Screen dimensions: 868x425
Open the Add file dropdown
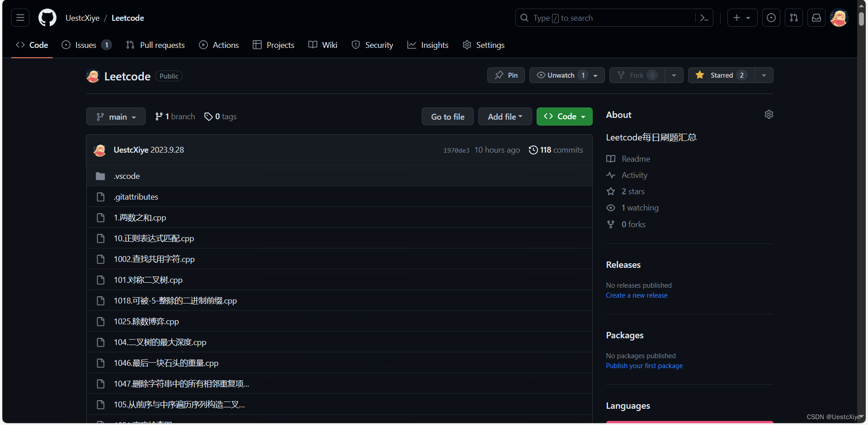[505, 117]
